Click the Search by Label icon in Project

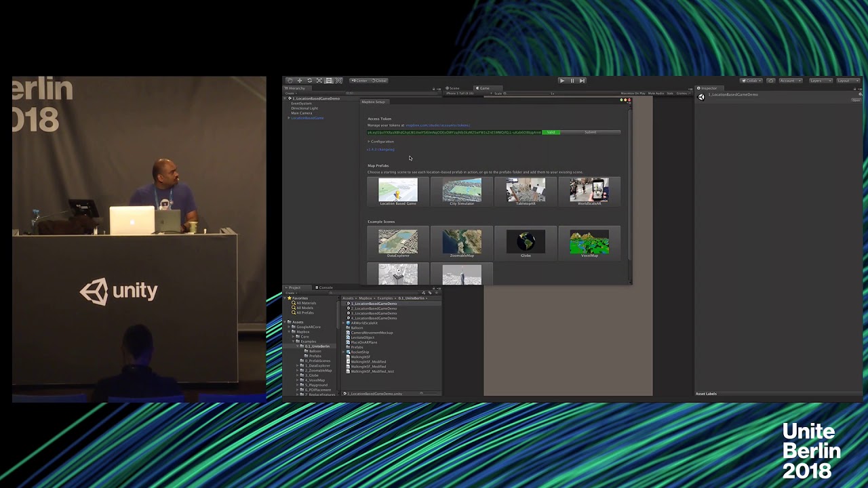pyautogui.click(x=429, y=293)
